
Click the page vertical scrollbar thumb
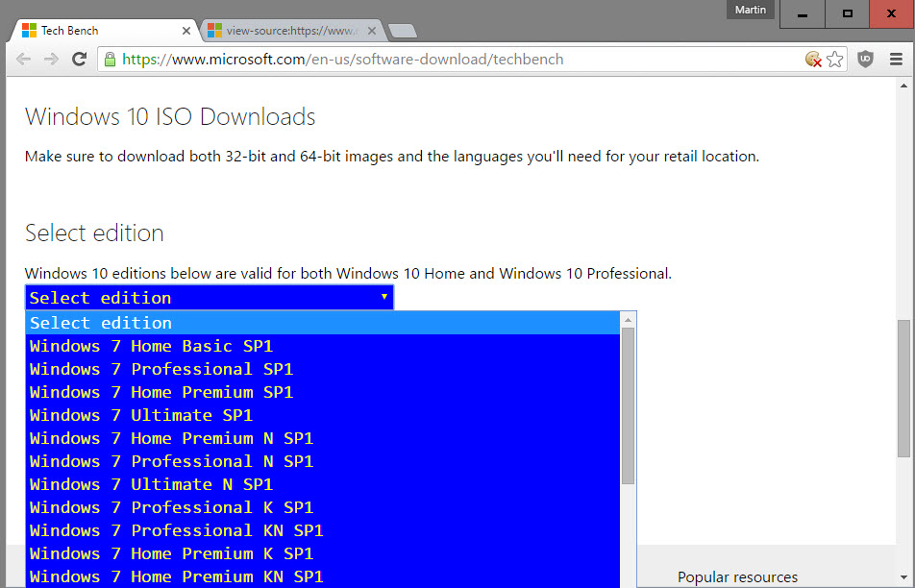[x=903, y=388]
